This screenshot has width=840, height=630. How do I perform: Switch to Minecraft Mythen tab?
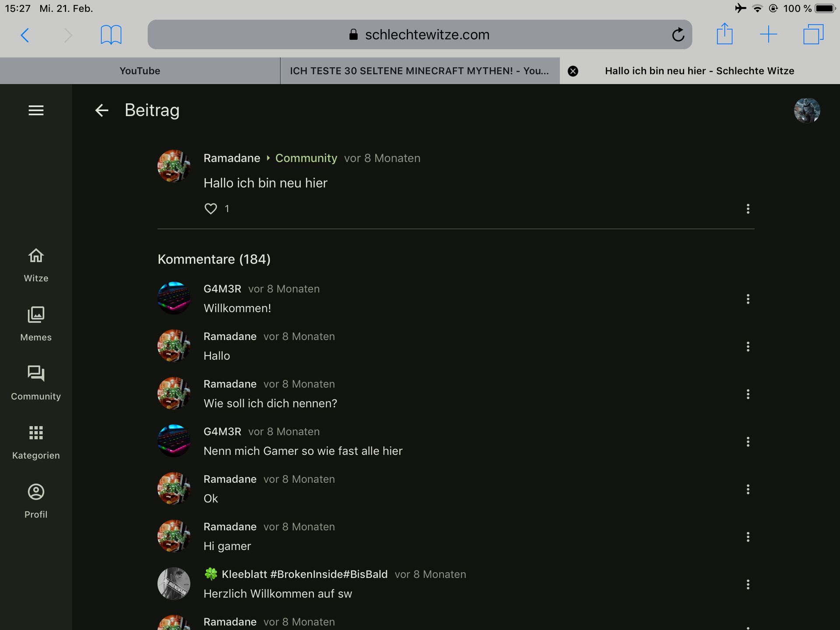419,71
